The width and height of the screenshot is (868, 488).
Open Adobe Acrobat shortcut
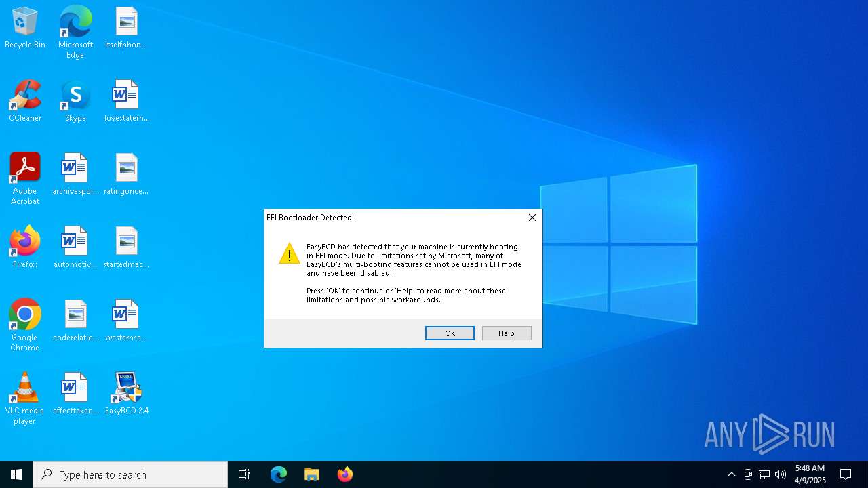[x=25, y=179]
